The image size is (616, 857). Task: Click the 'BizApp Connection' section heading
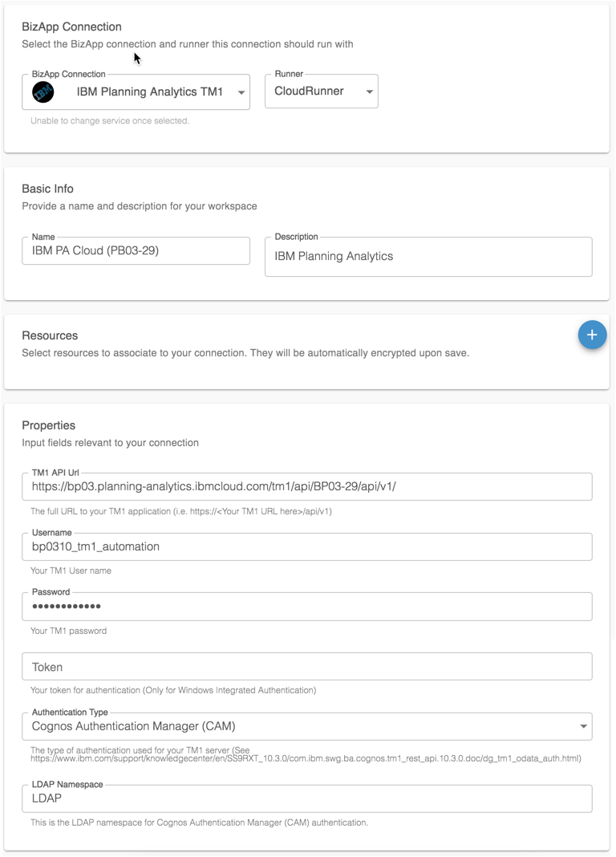(x=71, y=26)
